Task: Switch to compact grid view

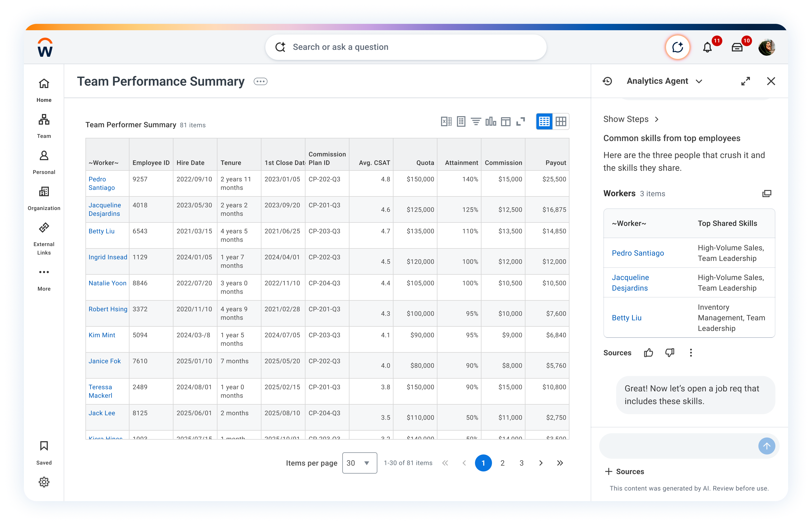Action: point(544,121)
